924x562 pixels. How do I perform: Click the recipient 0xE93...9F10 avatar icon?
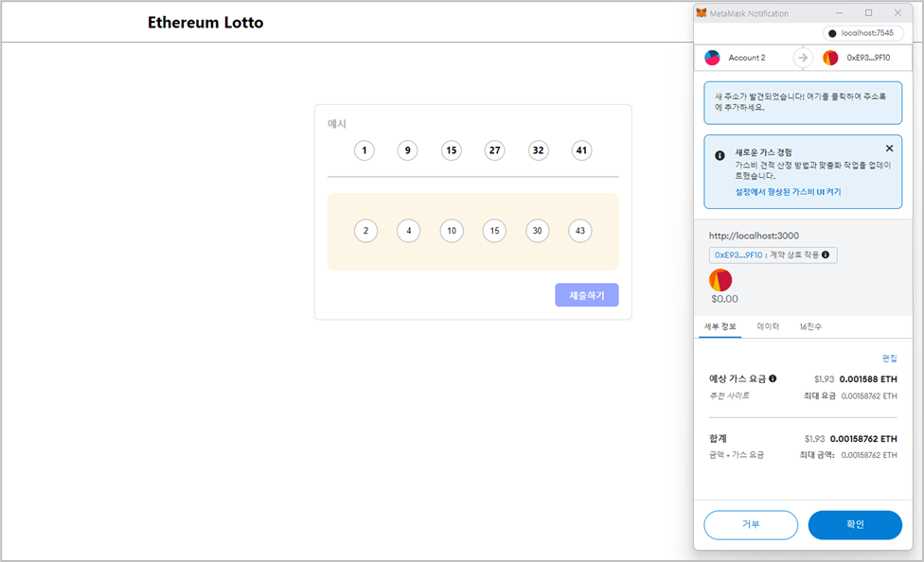click(x=832, y=57)
